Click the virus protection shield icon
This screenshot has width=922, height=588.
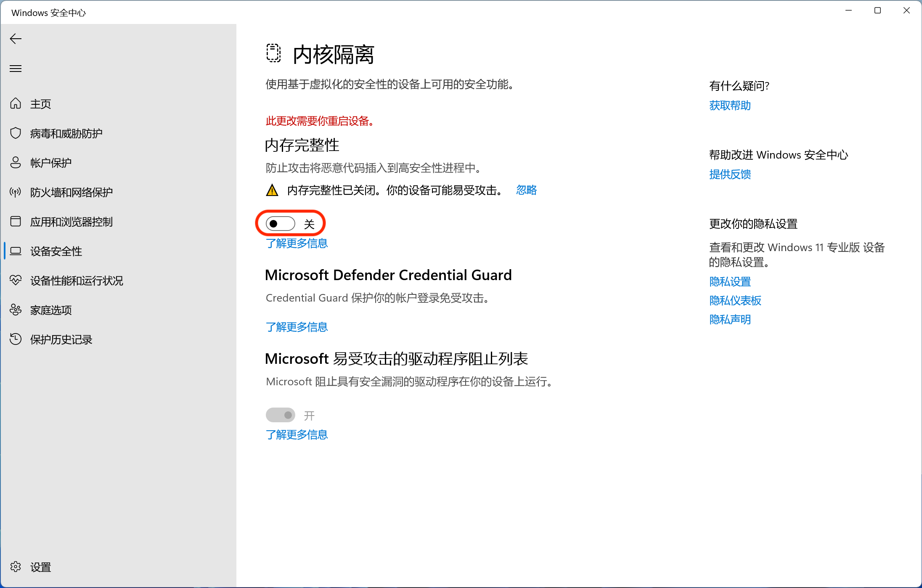[16, 133]
